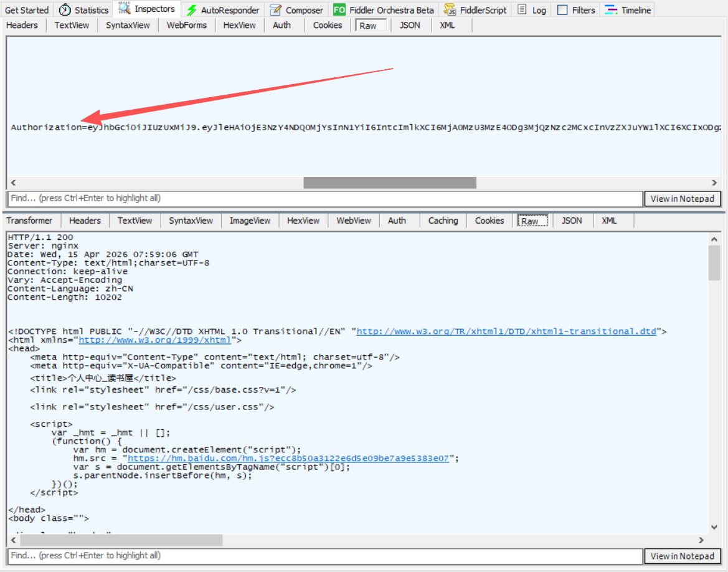
Task: Click the AutoResponder lightning bolt icon
Action: coord(191,10)
